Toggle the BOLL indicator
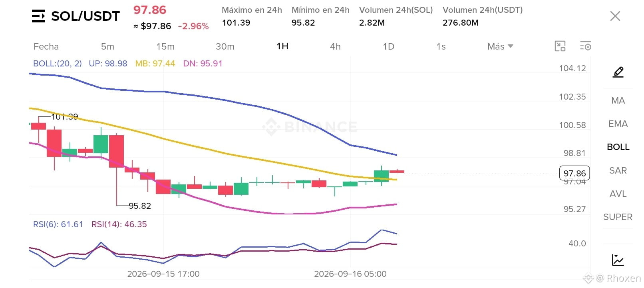The image size is (644, 288). [618, 147]
